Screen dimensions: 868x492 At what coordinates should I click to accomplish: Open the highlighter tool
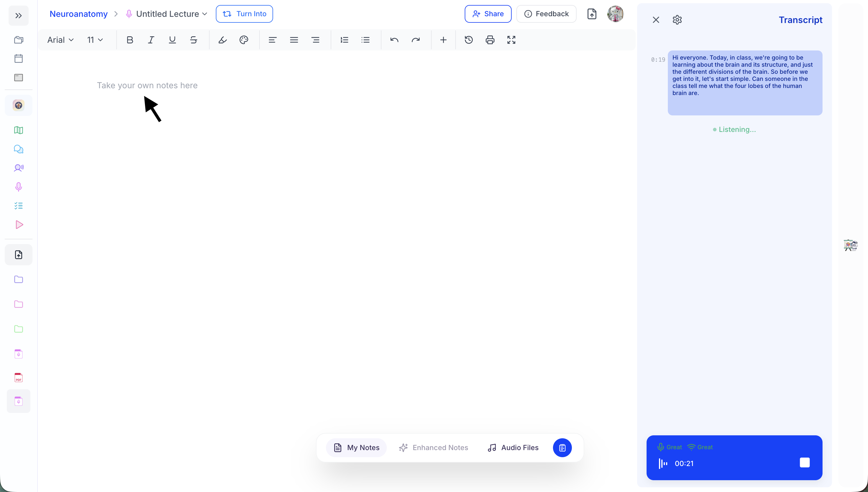click(x=222, y=40)
